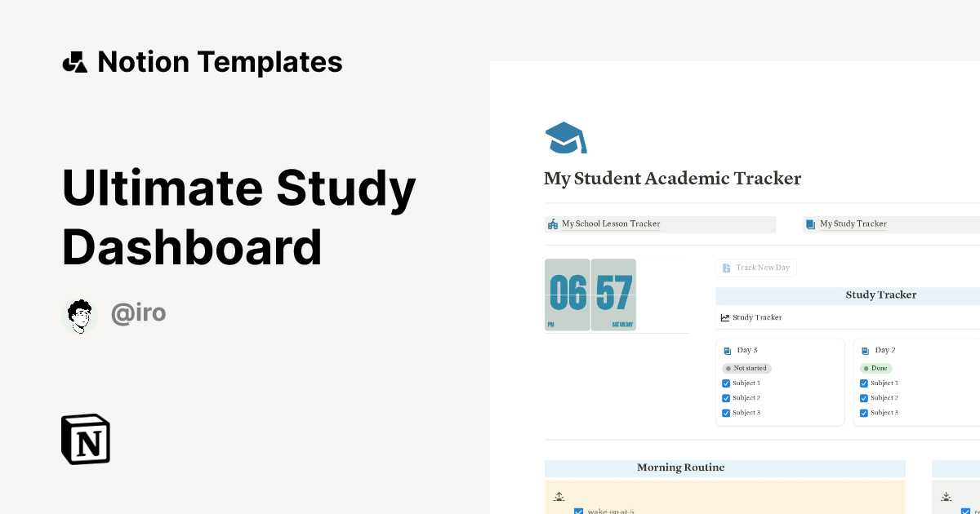Select the school building icon beside My School Lesson Tracker
Viewport: 980px width, 514px height.
[552, 224]
